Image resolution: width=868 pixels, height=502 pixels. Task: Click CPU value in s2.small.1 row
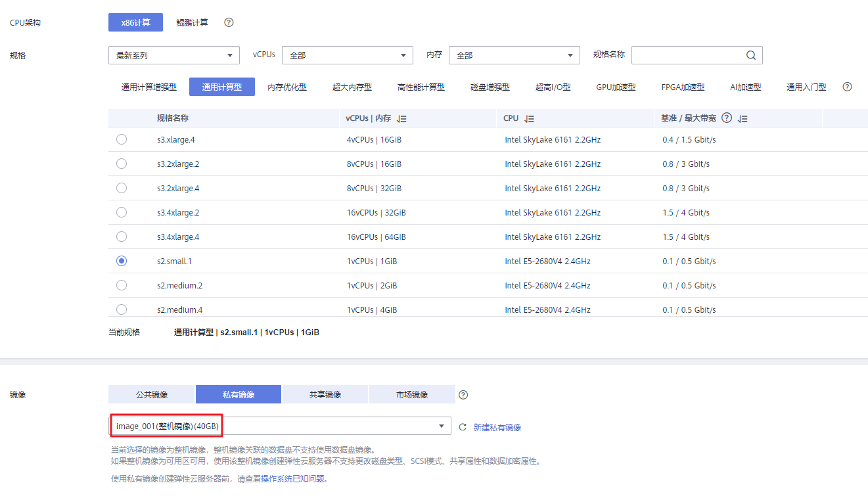pos(548,262)
